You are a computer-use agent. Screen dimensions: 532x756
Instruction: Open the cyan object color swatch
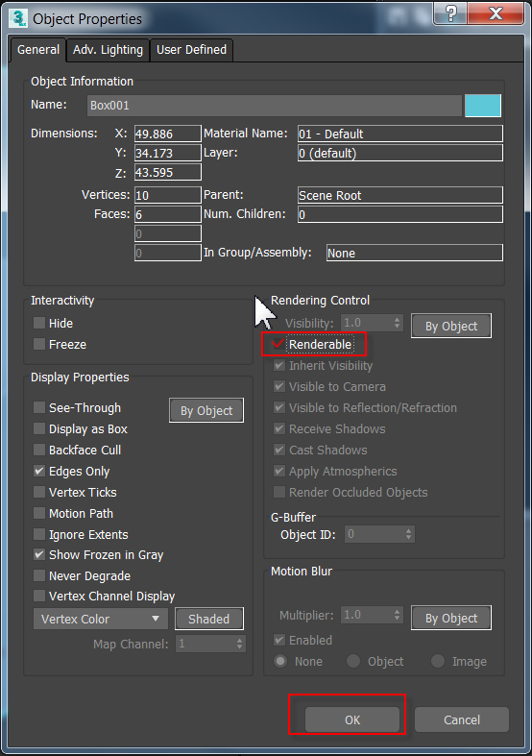[x=483, y=106]
